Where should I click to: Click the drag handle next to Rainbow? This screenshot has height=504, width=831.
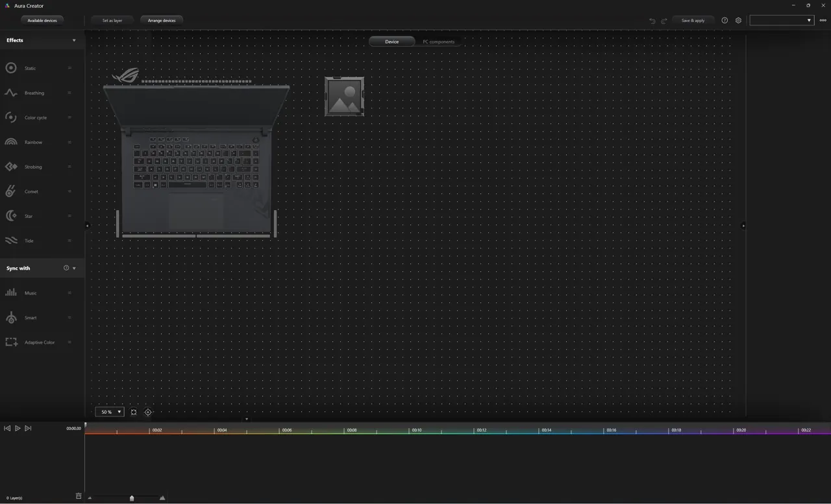69,142
